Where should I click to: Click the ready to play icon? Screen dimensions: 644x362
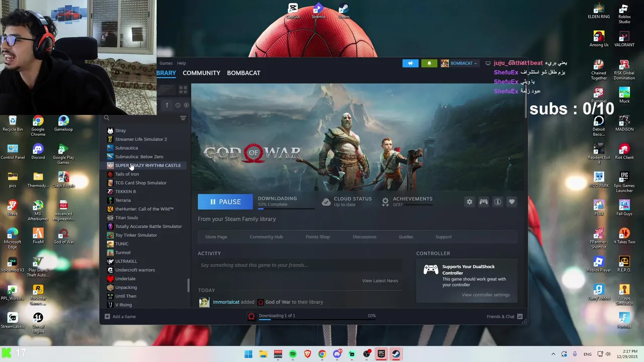tap(186, 105)
